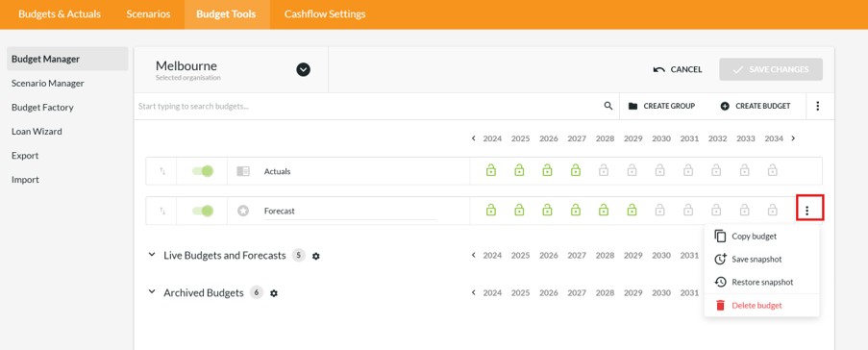Screen dimensions: 868x350
Task: Click the Forecast 2029 lock icon
Action: (632, 210)
